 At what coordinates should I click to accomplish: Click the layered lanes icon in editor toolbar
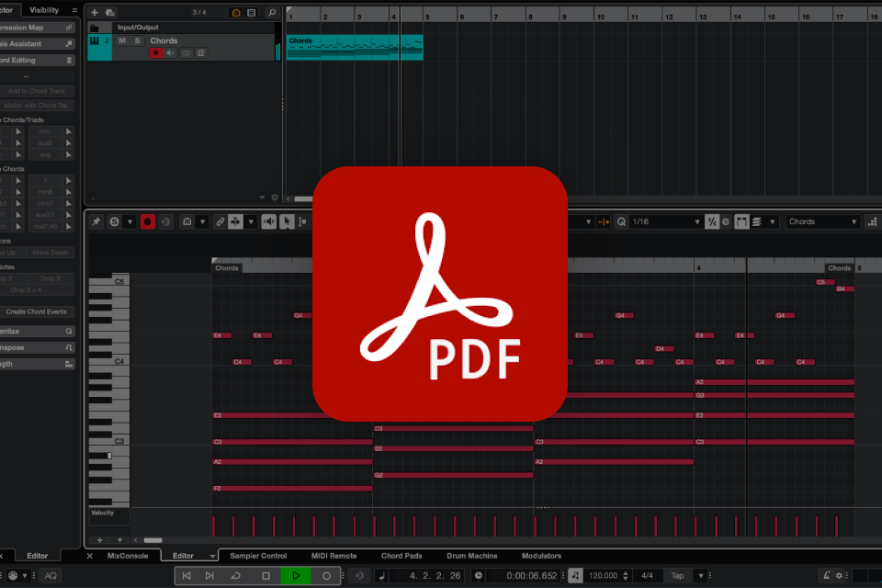pos(756,221)
